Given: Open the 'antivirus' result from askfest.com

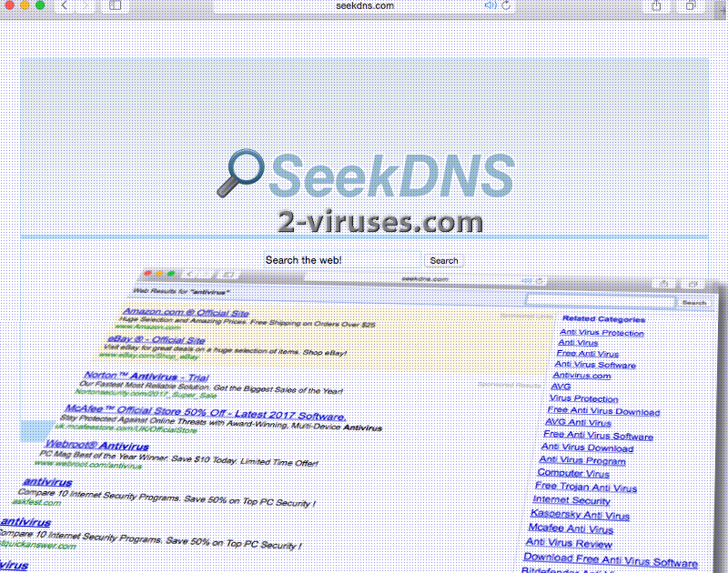Looking at the screenshot, I should pos(48,482).
